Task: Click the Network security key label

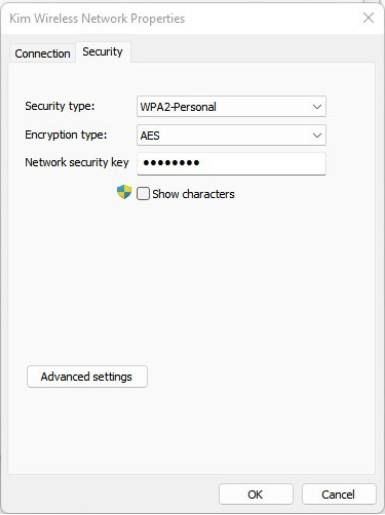Action: coord(77,162)
